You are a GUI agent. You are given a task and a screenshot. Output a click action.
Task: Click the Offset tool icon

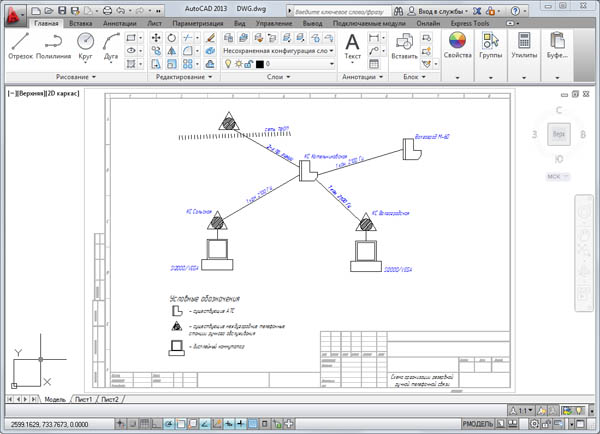tap(210, 64)
